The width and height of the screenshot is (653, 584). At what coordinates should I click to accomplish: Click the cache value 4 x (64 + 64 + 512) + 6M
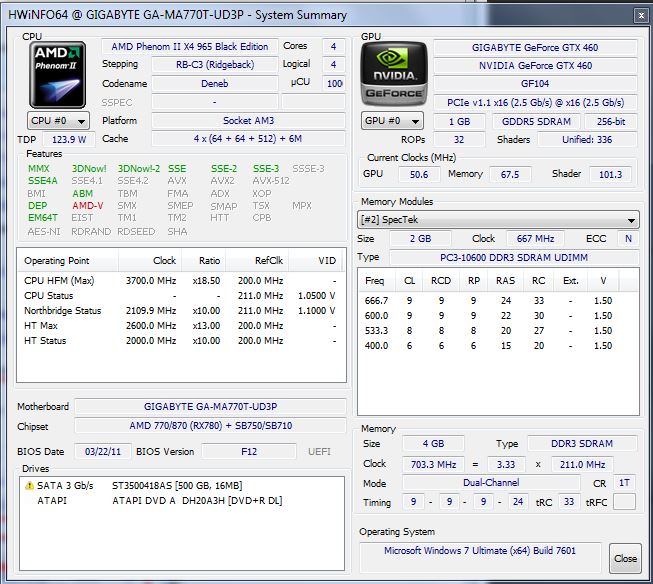[x=249, y=139]
